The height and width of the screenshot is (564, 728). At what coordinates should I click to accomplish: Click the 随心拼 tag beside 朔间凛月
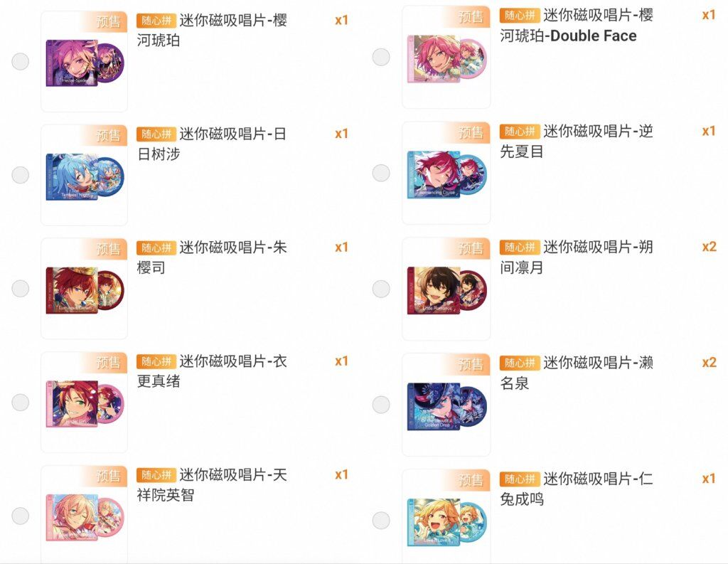pyautogui.click(x=520, y=248)
